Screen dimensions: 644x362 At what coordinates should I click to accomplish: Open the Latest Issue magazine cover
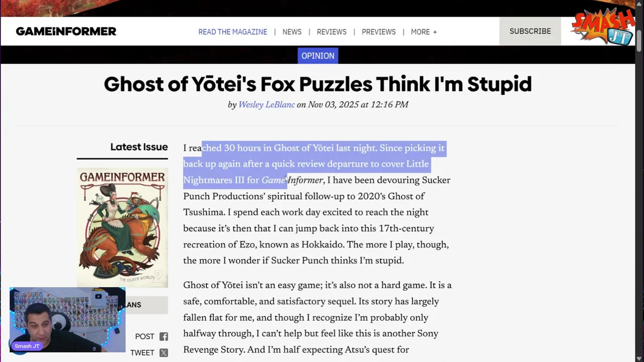tap(122, 227)
